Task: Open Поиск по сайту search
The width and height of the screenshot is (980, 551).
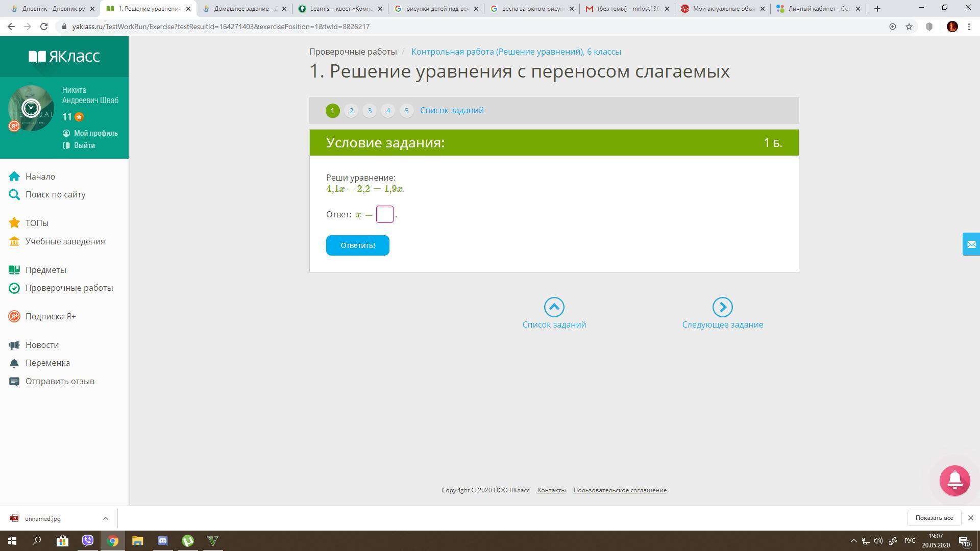Action: pos(55,194)
